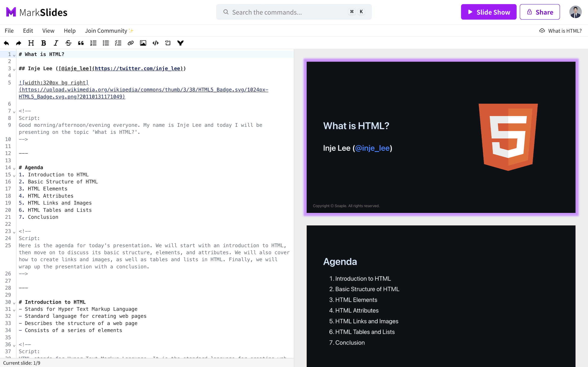Toggle italic formatting icon
Screen dimensions: 588x367
tap(56, 43)
